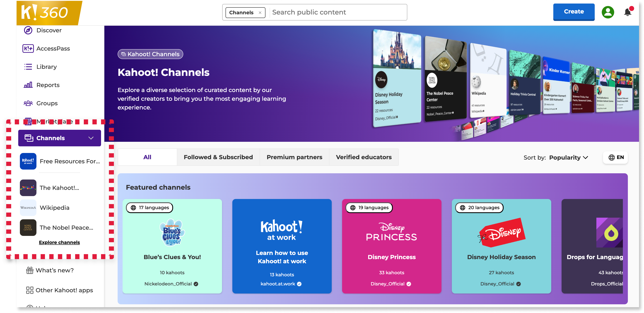Screen dimensions: 644x313
Task: Open Wikipedia channel in sidebar list
Action: pos(60,208)
